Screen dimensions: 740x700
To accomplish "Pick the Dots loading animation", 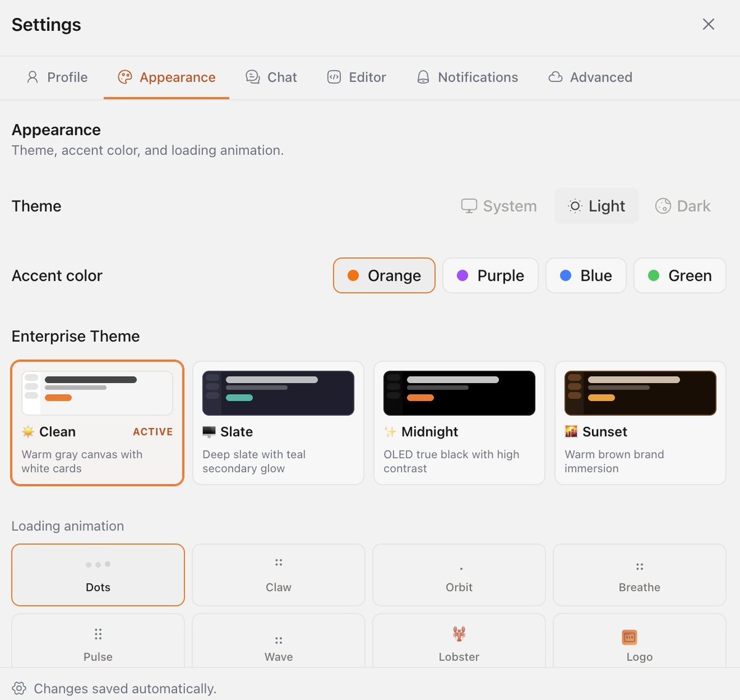I will pos(98,575).
